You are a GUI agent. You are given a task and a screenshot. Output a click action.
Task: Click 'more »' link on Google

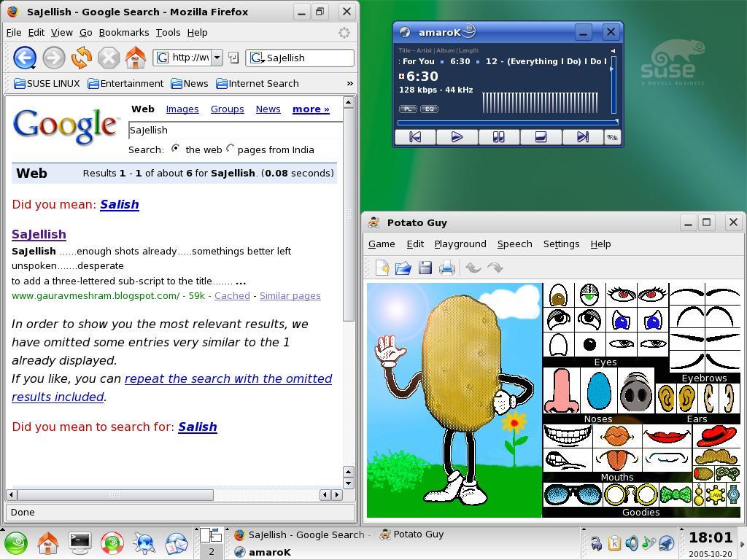pos(311,109)
